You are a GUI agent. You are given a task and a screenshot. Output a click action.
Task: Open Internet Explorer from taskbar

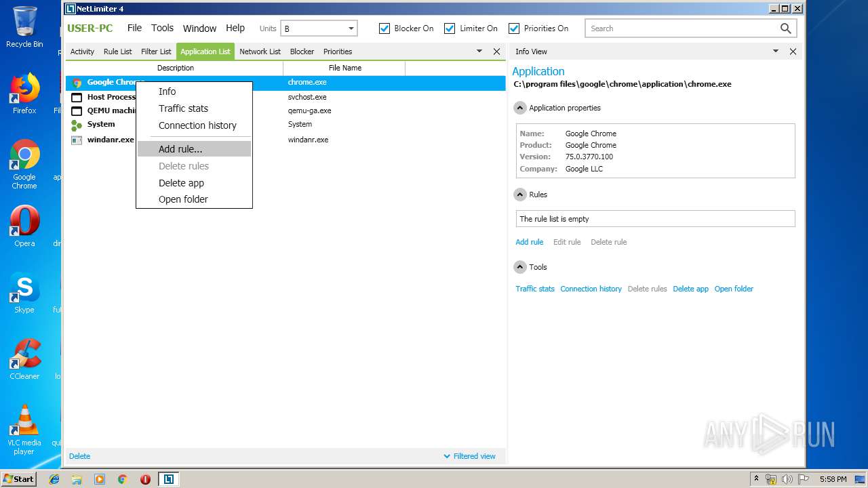[x=54, y=479]
